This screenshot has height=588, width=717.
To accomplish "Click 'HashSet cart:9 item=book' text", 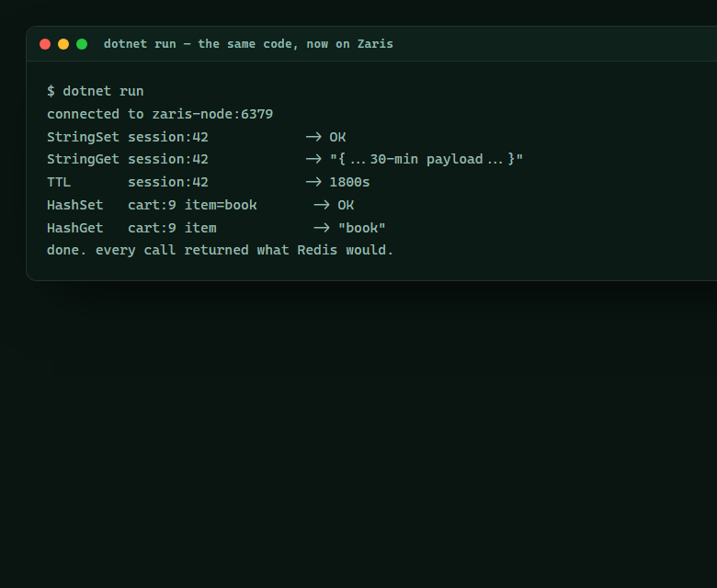I will pos(152,205).
